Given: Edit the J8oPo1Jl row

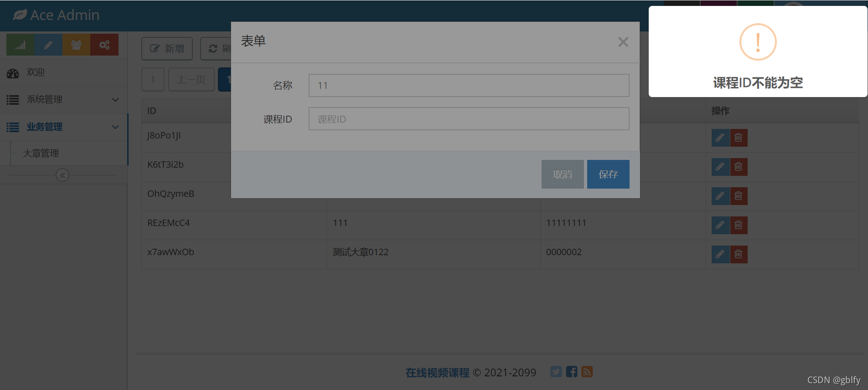Looking at the screenshot, I should click(x=720, y=138).
